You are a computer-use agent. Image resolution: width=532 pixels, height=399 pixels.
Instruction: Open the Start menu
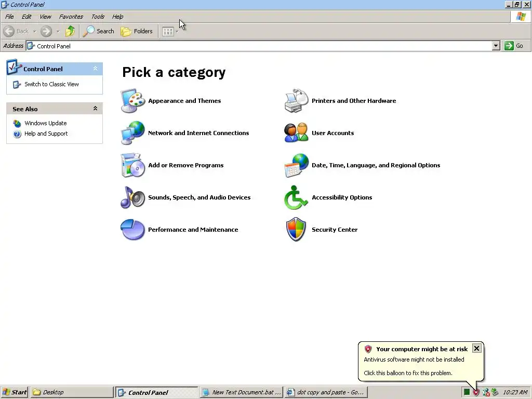click(15, 392)
